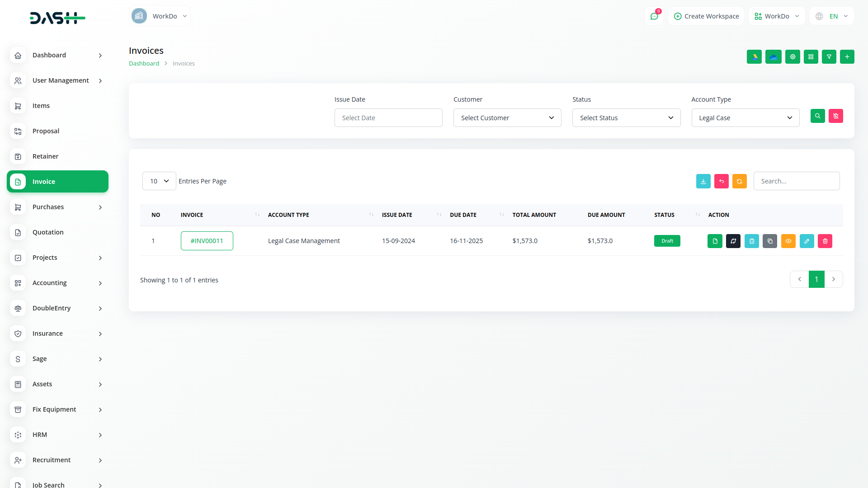Click the teal download export icon
The height and width of the screenshot is (488, 868).
click(x=703, y=181)
